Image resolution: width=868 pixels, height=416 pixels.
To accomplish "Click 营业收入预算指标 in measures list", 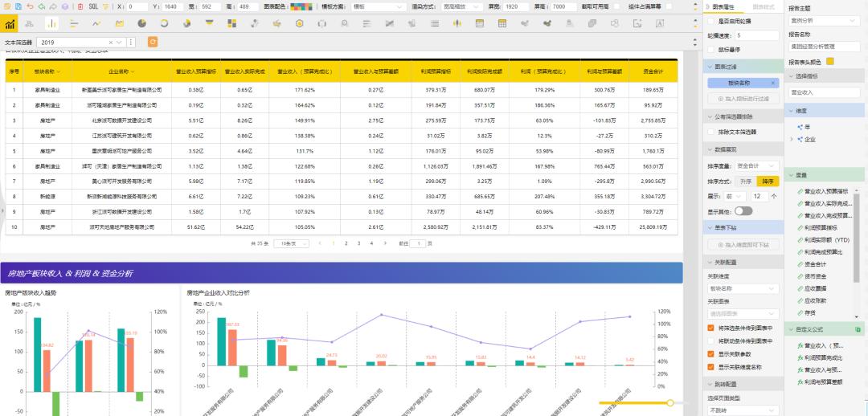I will pos(825,191).
